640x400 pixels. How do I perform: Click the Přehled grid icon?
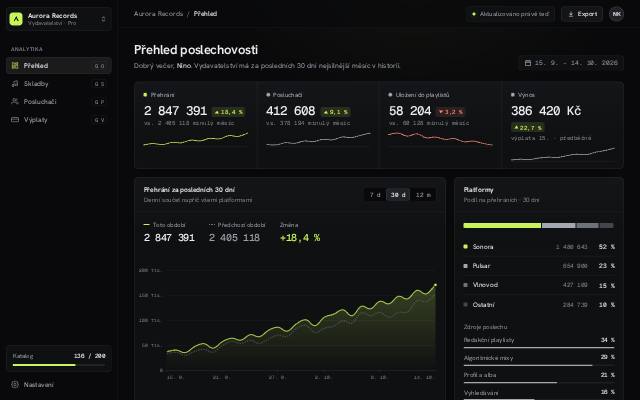[x=15, y=66]
